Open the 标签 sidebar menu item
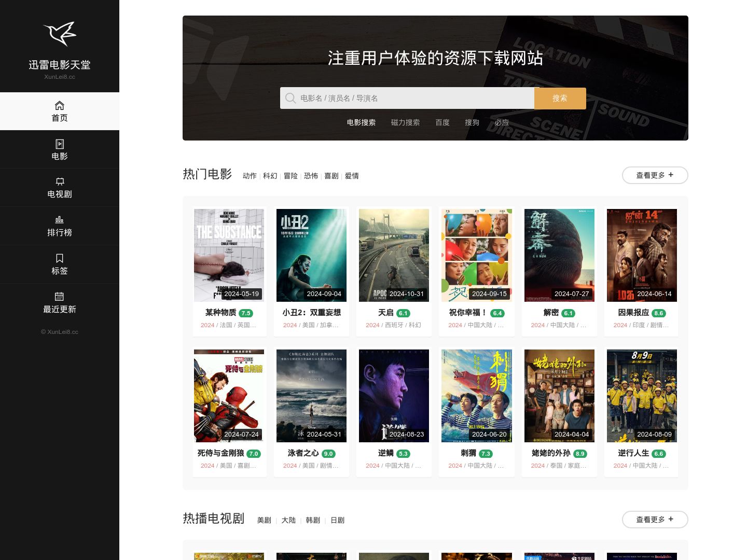 pyautogui.click(x=60, y=264)
